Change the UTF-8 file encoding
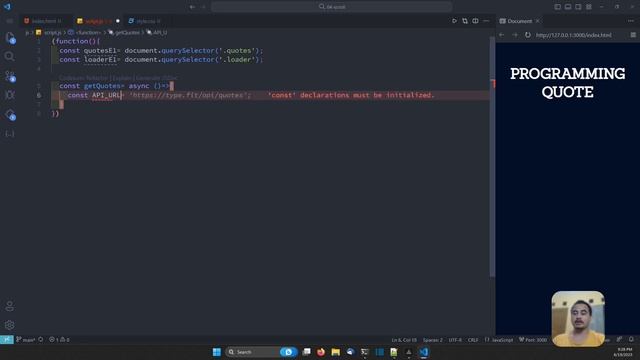Image resolution: width=640 pixels, height=360 pixels. pyautogui.click(x=455, y=340)
